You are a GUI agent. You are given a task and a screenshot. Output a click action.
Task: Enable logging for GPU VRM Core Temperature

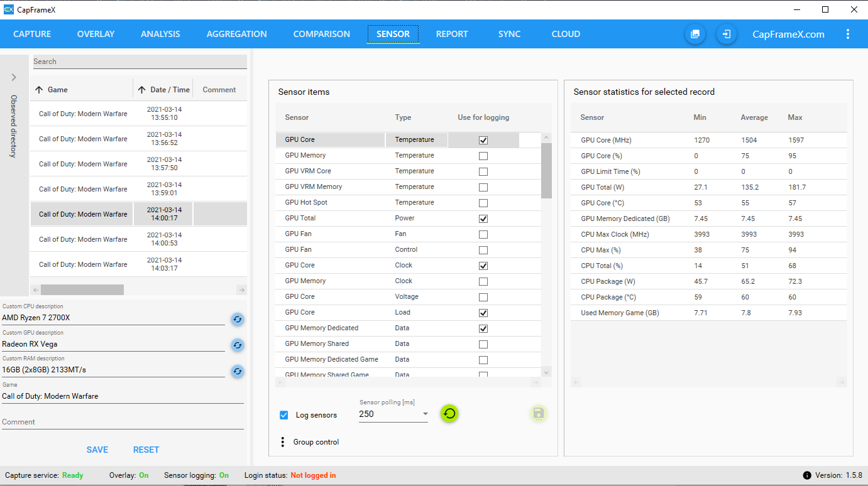(483, 171)
